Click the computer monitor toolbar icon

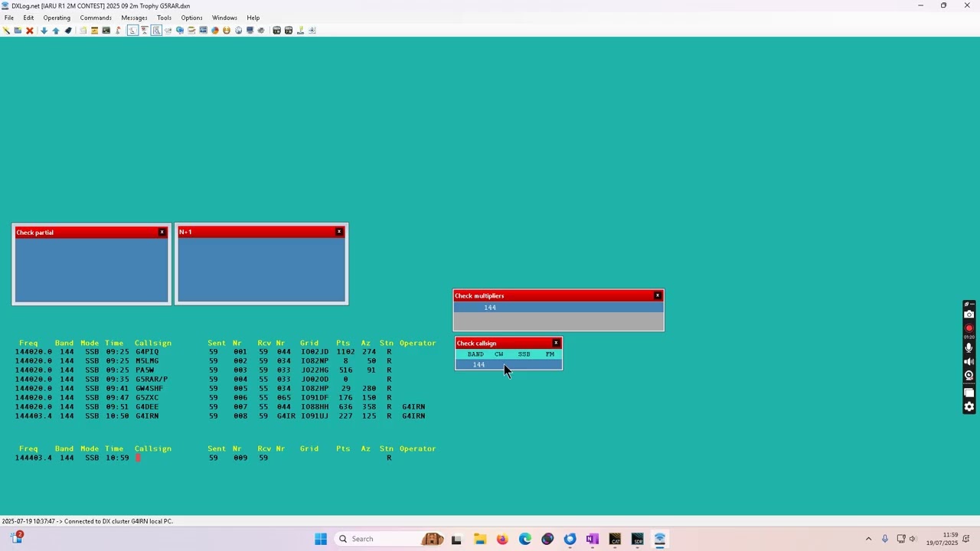pos(250,31)
